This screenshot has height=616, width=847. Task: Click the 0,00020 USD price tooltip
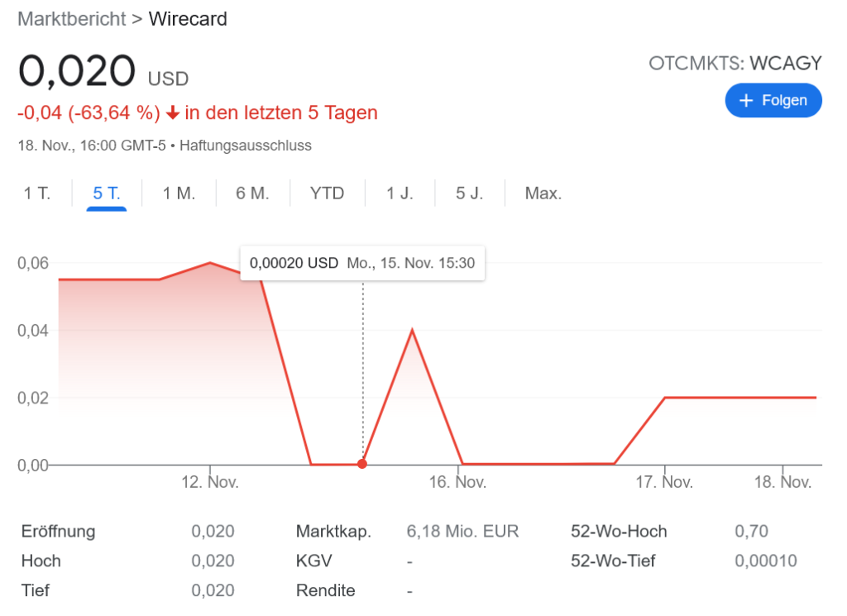coord(361,263)
